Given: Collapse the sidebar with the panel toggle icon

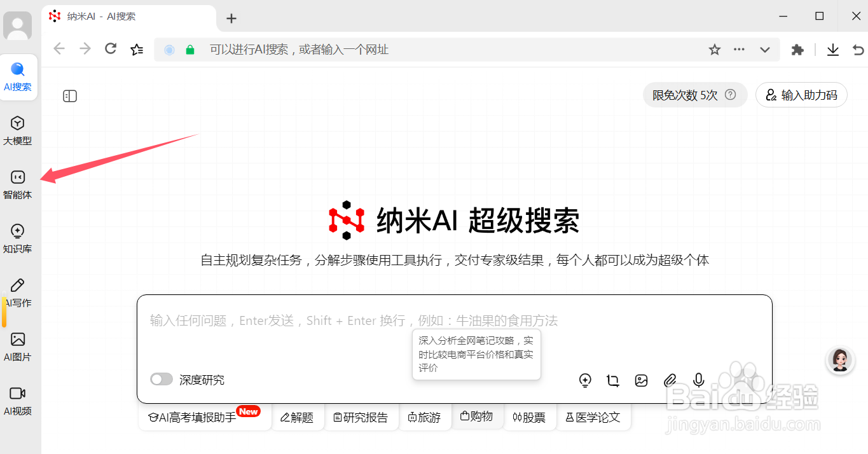Looking at the screenshot, I should coord(70,95).
